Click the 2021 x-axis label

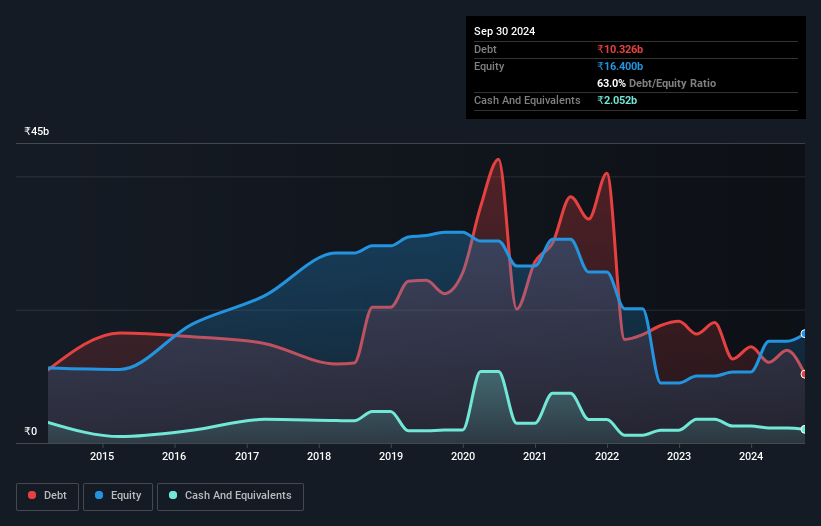(x=535, y=456)
